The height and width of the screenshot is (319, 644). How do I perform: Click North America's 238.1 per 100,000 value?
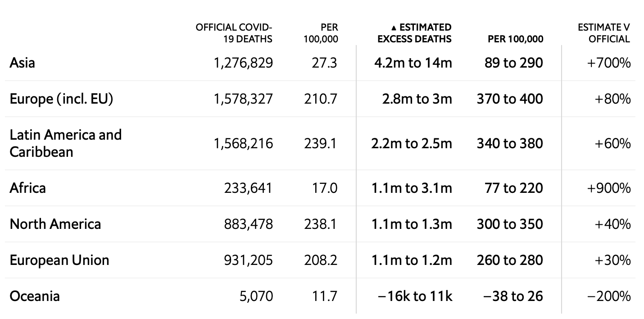(320, 224)
